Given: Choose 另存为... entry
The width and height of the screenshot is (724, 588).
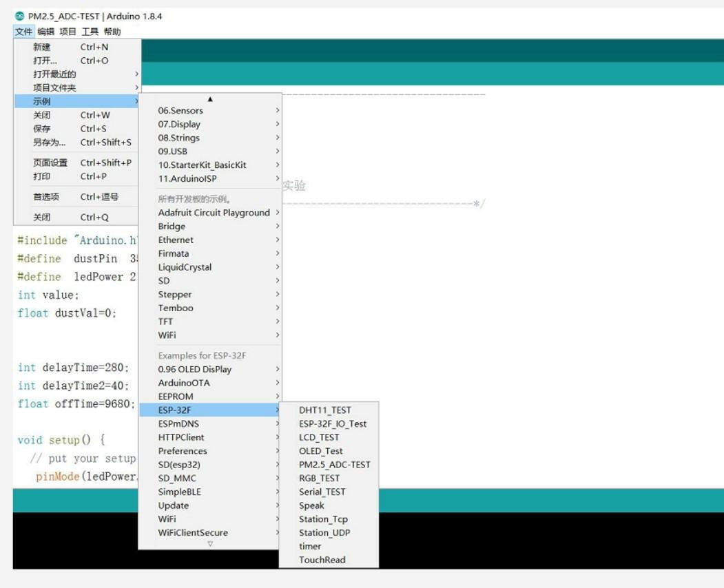Looking at the screenshot, I should [76, 142].
